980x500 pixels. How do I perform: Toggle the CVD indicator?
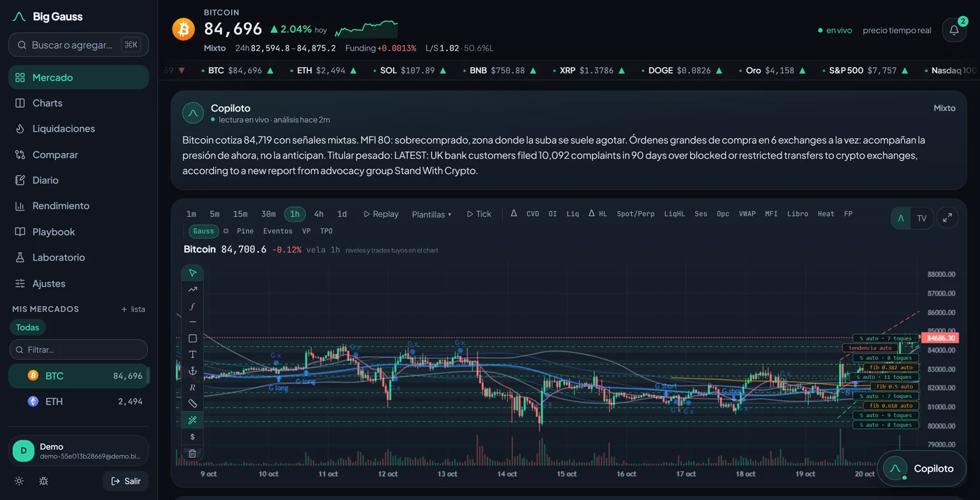coord(533,214)
